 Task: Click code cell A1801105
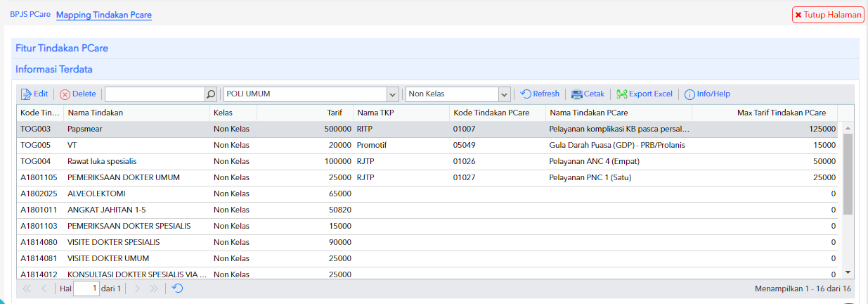coord(40,178)
